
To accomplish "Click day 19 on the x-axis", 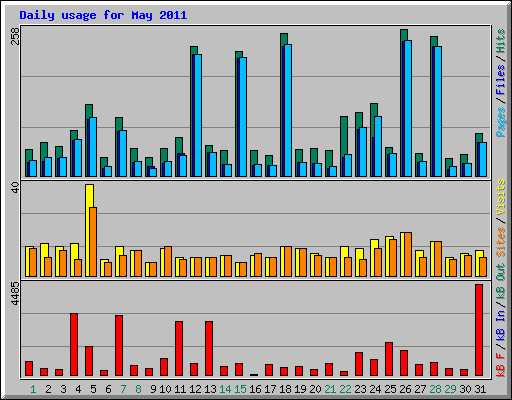I will point(300,389).
